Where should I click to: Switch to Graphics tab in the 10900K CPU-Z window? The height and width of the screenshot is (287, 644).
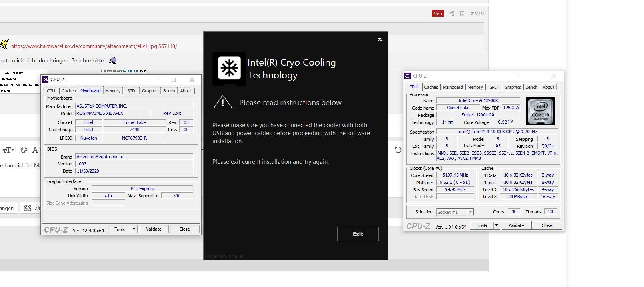pos(512,87)
